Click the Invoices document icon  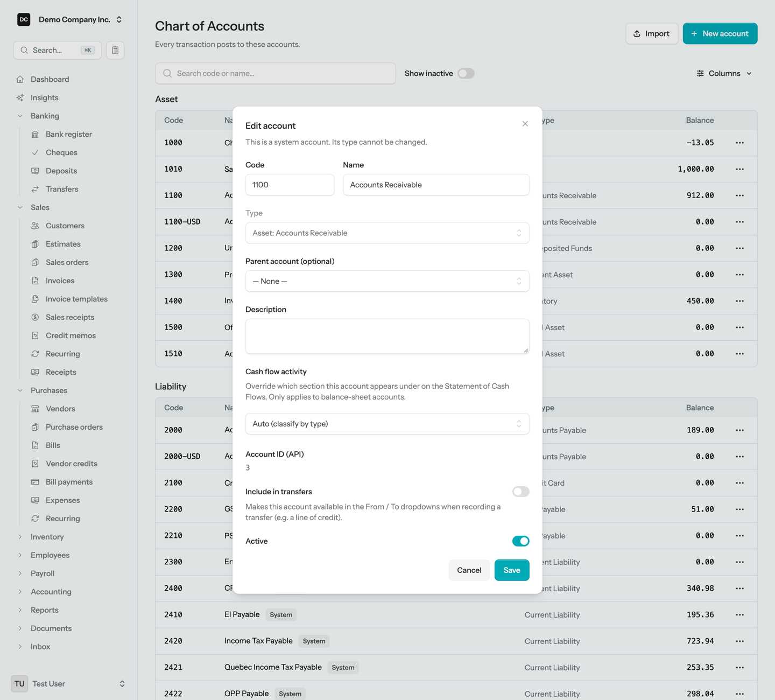click(x=36, y=281)
